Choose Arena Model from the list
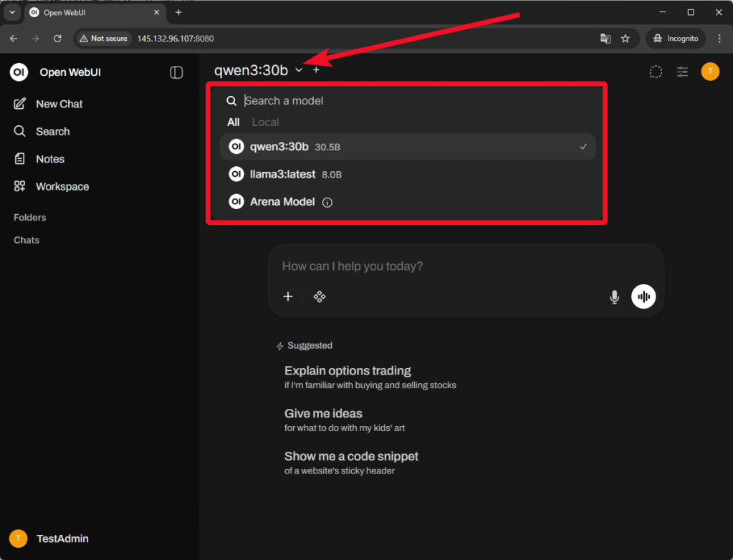The height and width of the screenshot is (560, 733). (282, 202)
